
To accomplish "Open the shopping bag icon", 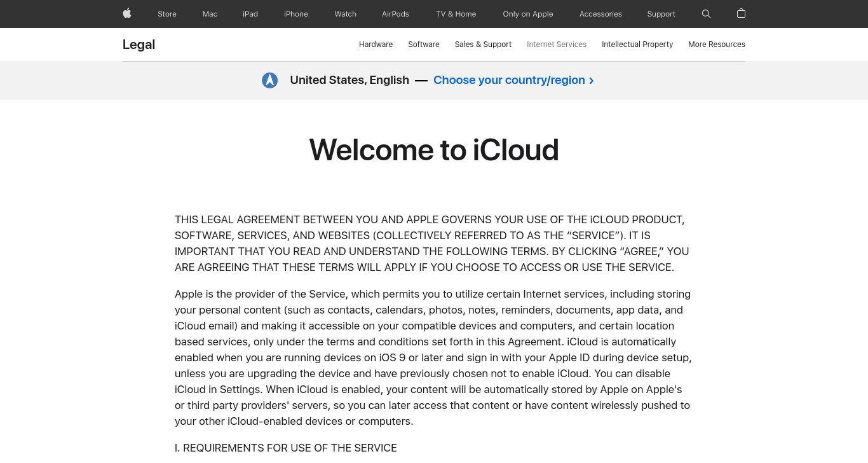I will (x=741, y=13).
